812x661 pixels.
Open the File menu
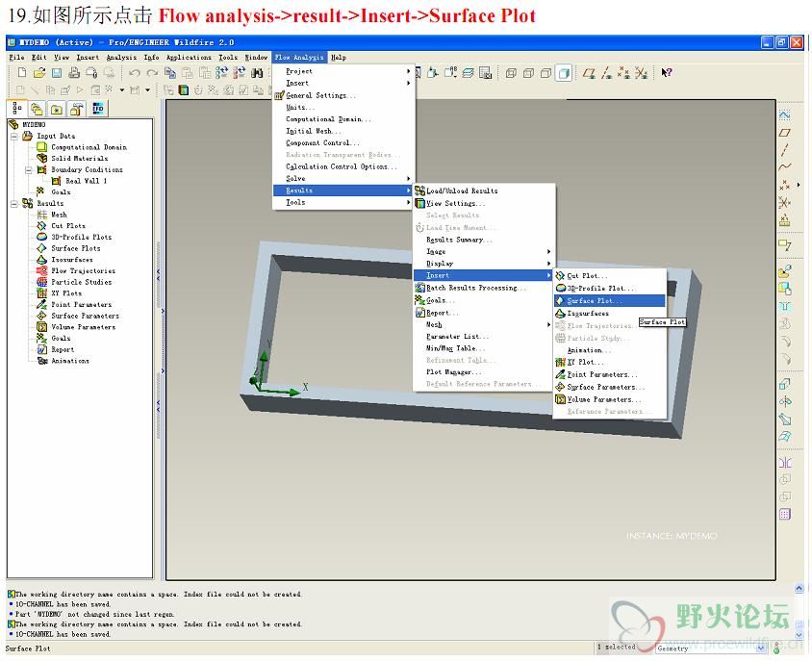click(16, 58)
